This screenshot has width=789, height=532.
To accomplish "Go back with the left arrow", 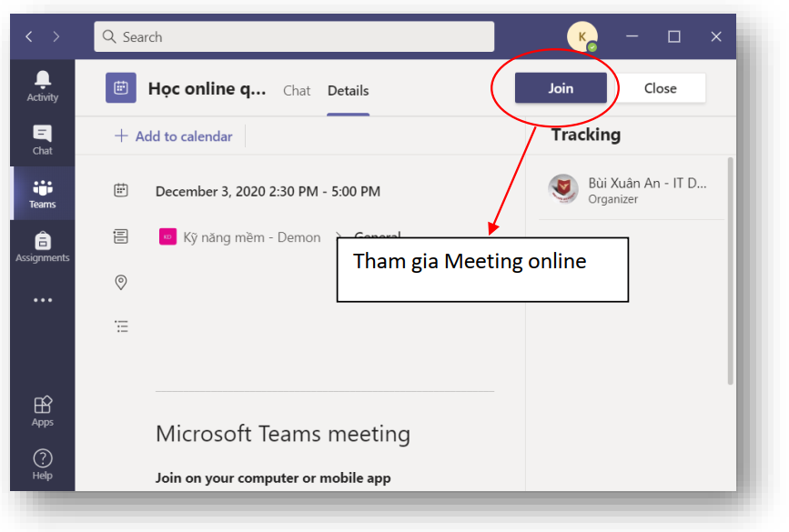I will coord(29,36).
